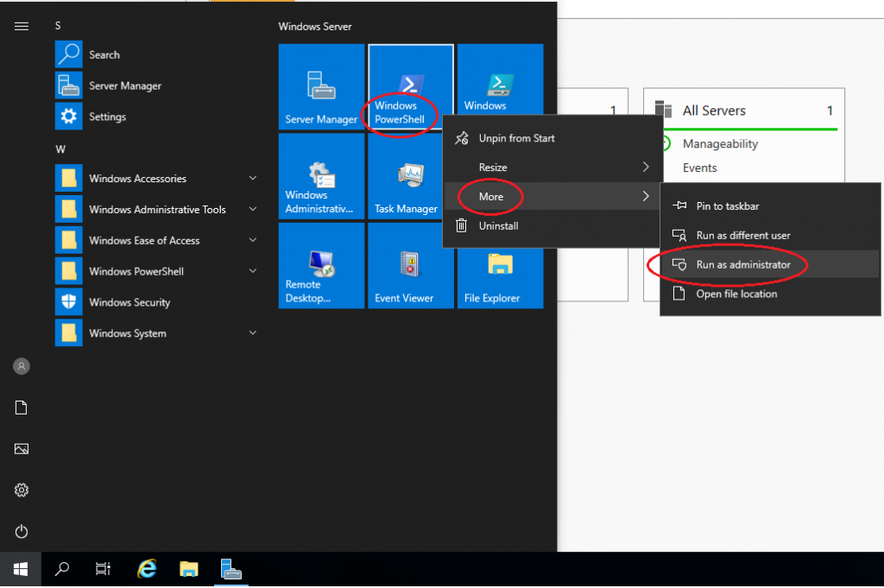The width and height of the screenshot is (884, 588).
Task: Click the All Servers heading in Server Manager
Action: [x=714, y=111]
